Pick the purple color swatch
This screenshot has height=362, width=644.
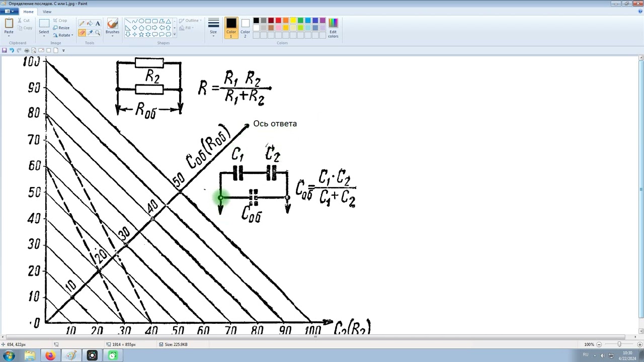tap(323, 21)
